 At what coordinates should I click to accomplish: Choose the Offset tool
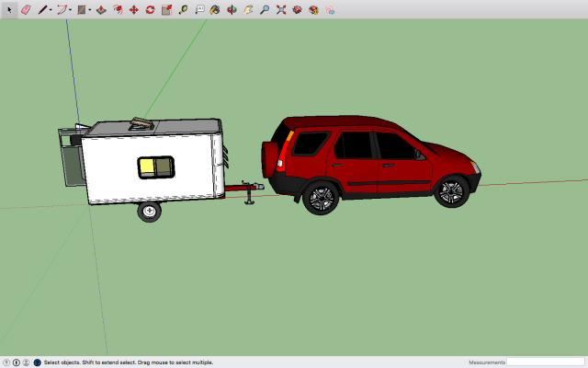click(118, 10)
